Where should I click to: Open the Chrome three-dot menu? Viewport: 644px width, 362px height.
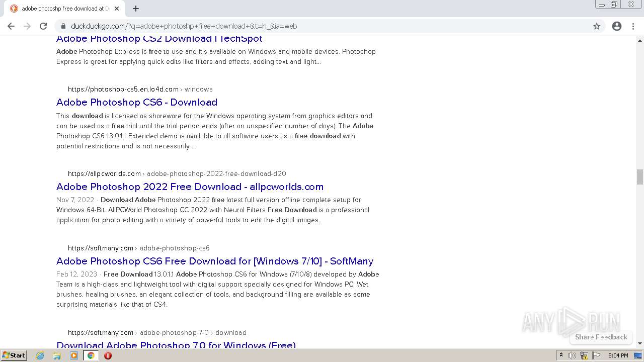pyautogui.click(x=633, y=26)
